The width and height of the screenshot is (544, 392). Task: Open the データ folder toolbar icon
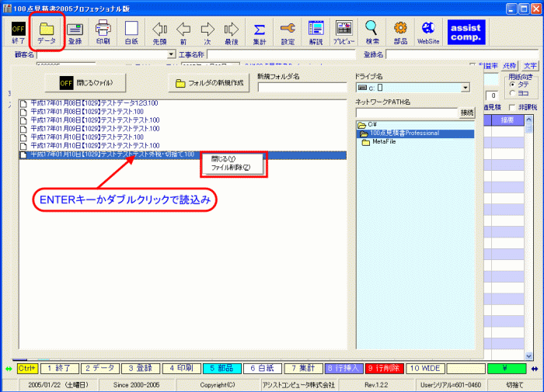[x=47, y=33]
